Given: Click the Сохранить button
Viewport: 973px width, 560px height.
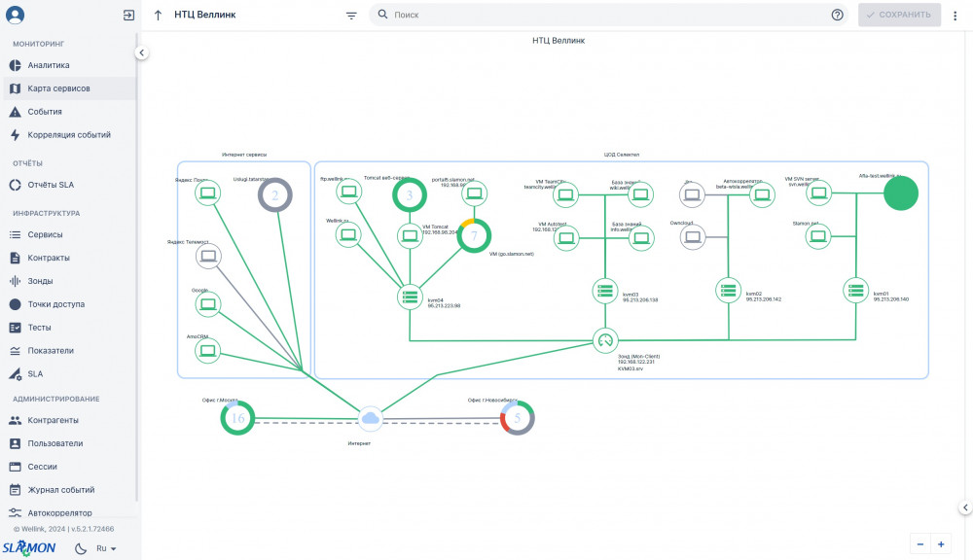Looking at the screenshot, I should [899, 15].
